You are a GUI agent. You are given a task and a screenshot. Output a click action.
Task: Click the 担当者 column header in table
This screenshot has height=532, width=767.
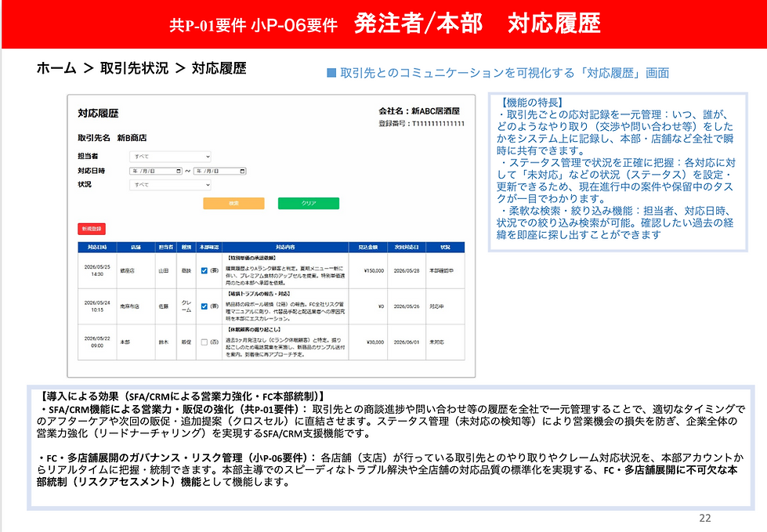pos(166,248)
